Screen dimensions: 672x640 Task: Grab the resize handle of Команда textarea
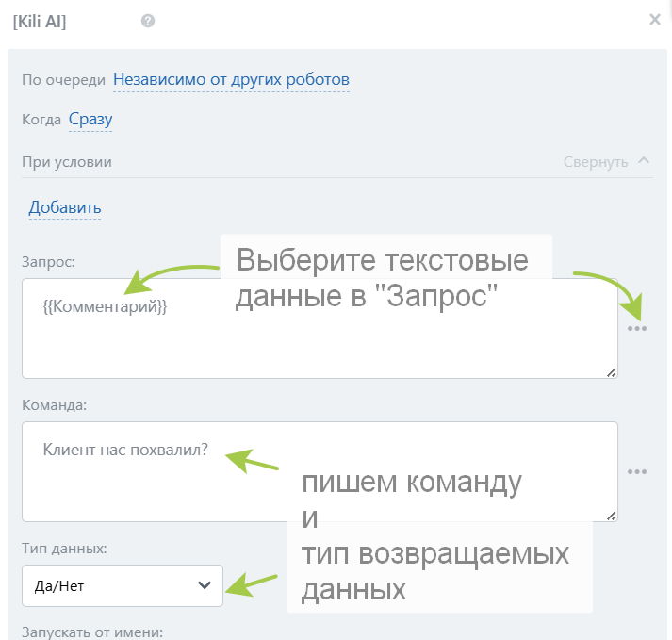point(611,515)
